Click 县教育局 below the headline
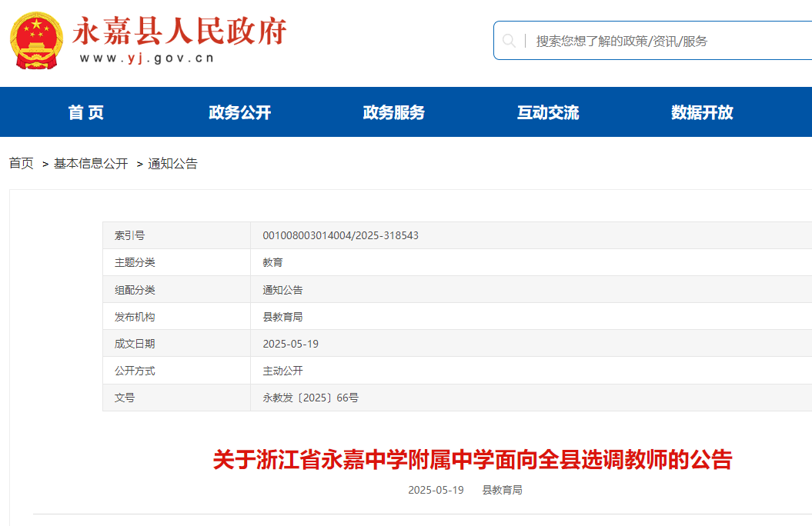Screen dimensions: 812x526 pos(502,490)
